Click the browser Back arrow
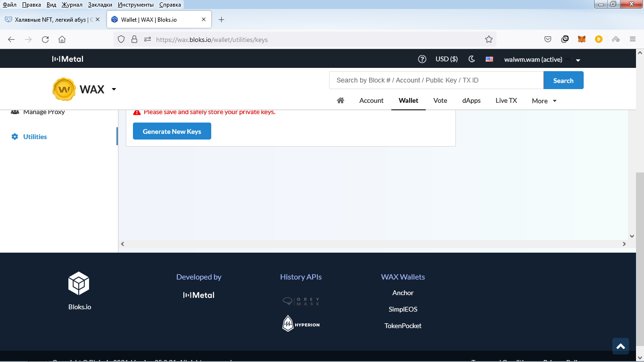 coord(11,40)
